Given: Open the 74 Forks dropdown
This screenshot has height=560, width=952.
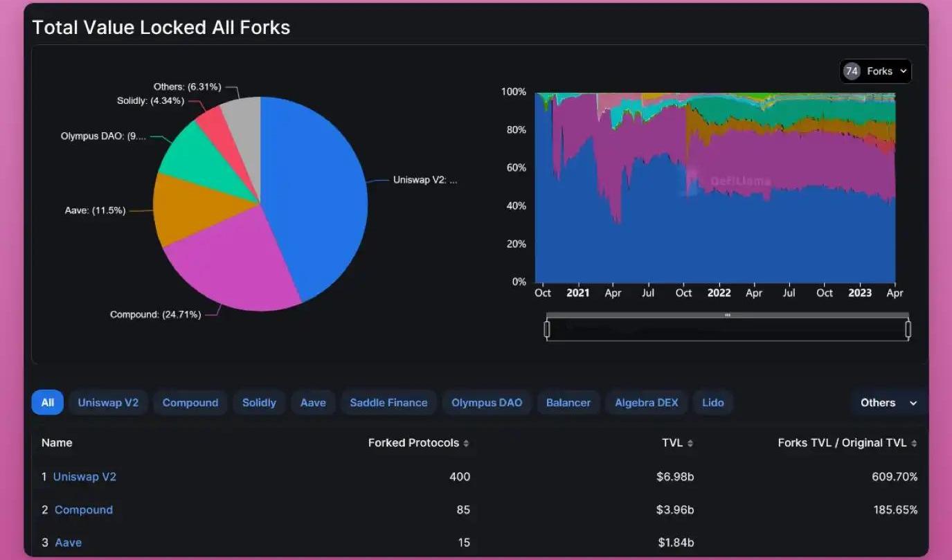Looking at the screenshot, I should (875, 71).
